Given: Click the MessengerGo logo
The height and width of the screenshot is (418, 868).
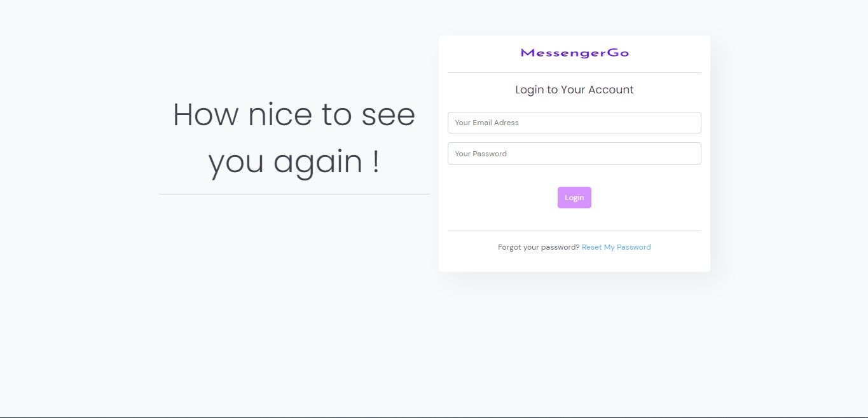Looking at the screenshot, I should [x=574, y=53].
